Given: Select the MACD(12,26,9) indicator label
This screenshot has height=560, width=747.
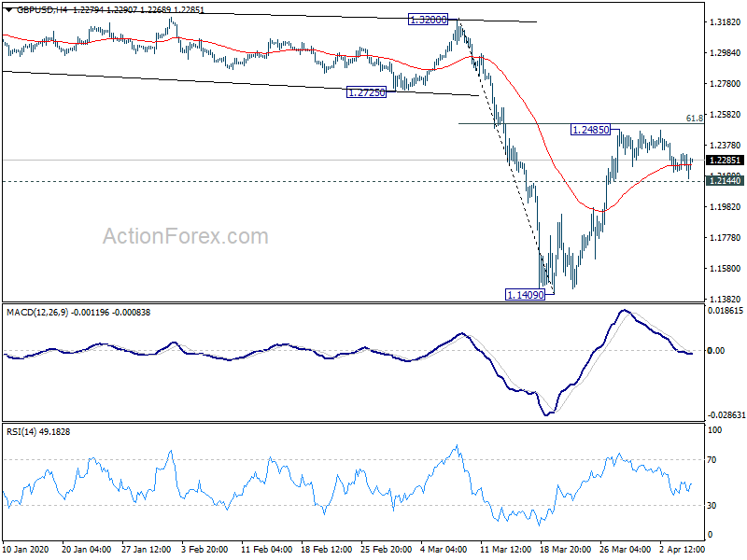Looking at the screenshot, I should [37, 313].
